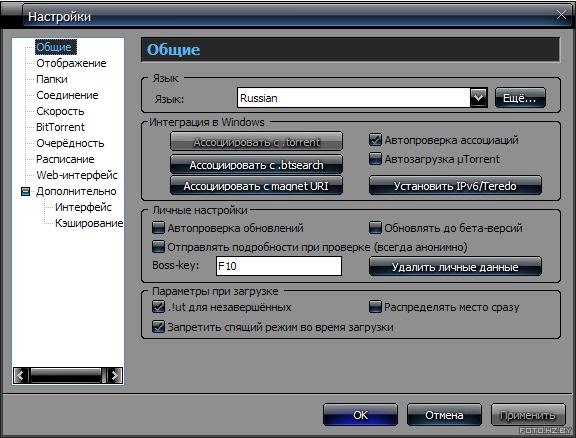The height and width of the screenshot is (438, 576).
Task: Go to Кэширование settings page
Action: pyautogui.click(x=89, y=223)
